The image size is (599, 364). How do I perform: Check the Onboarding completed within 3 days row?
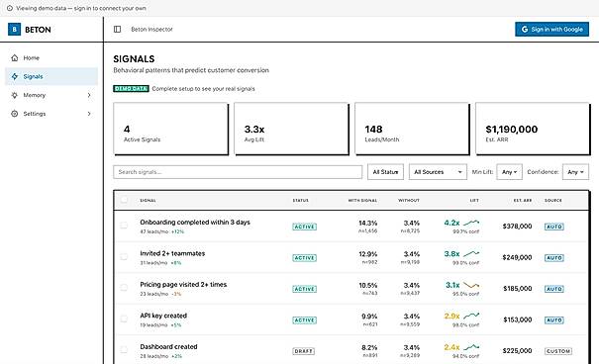click(x=124, y=226)
